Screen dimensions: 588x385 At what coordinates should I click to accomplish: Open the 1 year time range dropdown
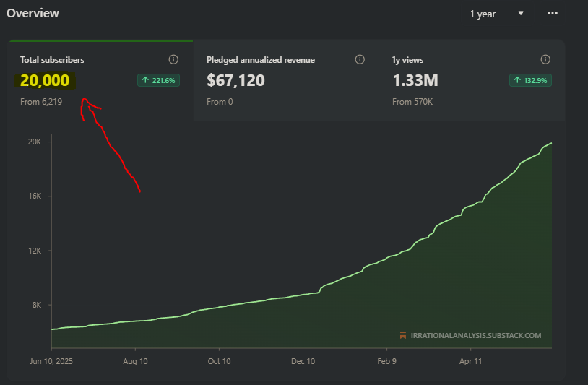click(496, 14)
